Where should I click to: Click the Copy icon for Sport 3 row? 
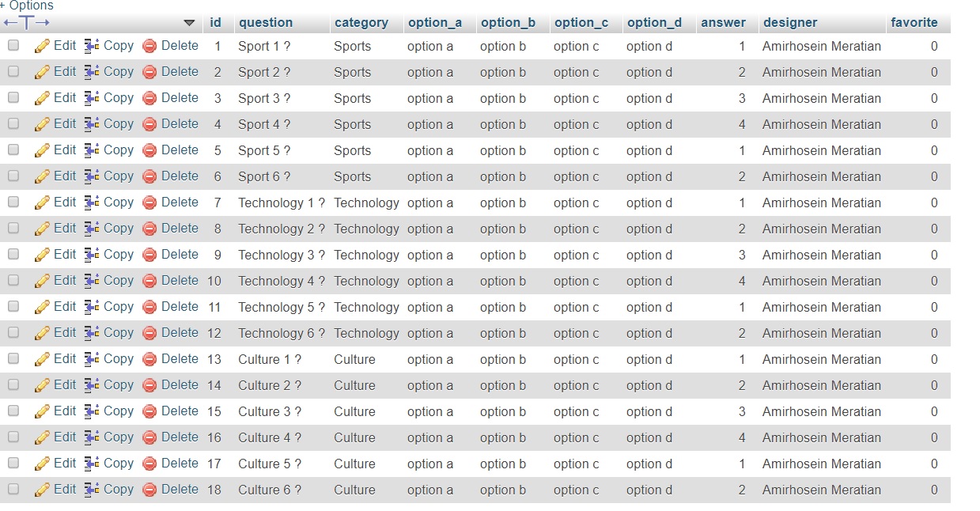92,98
